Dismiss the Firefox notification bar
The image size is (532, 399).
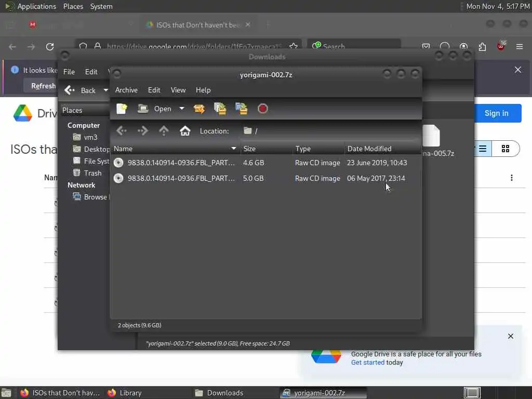coord(518,70)
